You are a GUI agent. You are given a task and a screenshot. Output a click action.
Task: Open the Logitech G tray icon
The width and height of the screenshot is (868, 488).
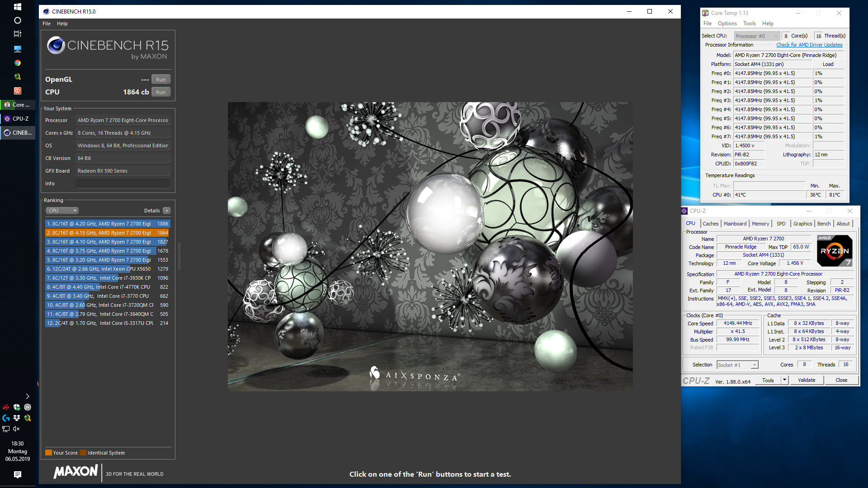pyautogui.click(x=6, y=418)
